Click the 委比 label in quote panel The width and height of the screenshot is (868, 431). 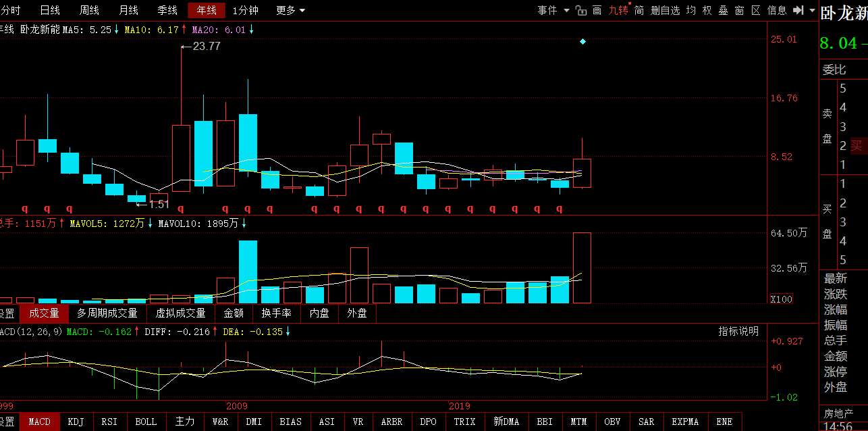(834, 70)
